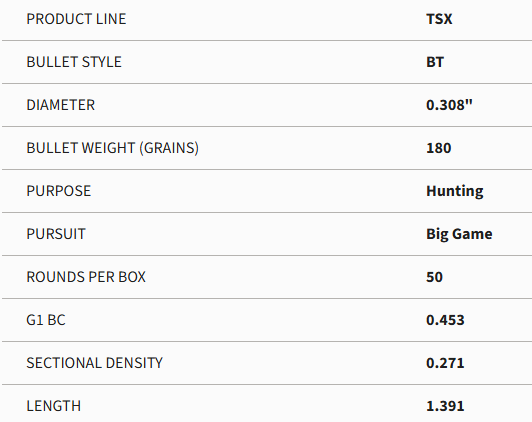Screen dimensions: 532x422
Task: Click the BULLET STYLE label
Action: (x=74, y=62)
